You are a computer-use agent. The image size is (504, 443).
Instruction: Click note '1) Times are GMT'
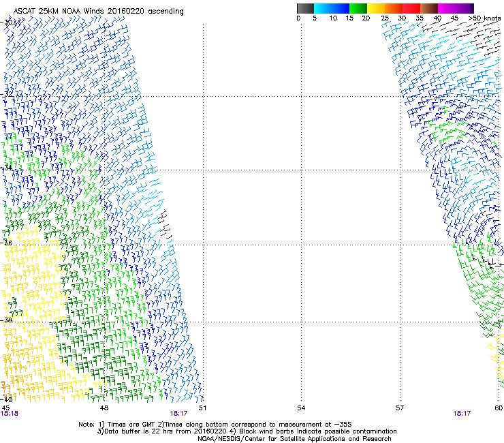tap(127, 425)
